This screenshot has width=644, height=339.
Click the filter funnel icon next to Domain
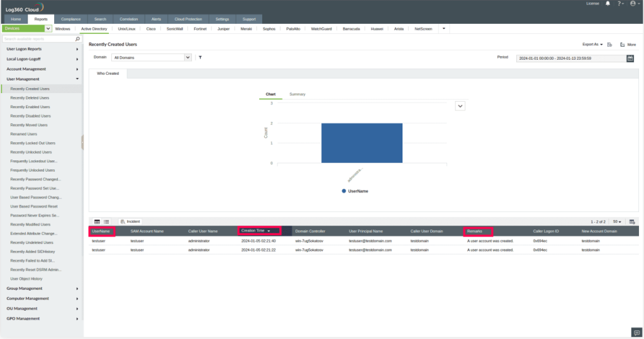pyautogui.click(x=199, y=57)
